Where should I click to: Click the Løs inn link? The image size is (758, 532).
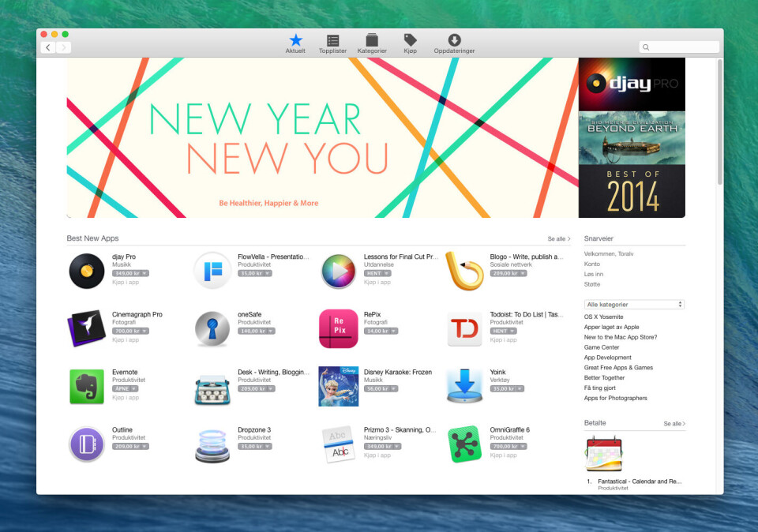[x=594, y=274]
